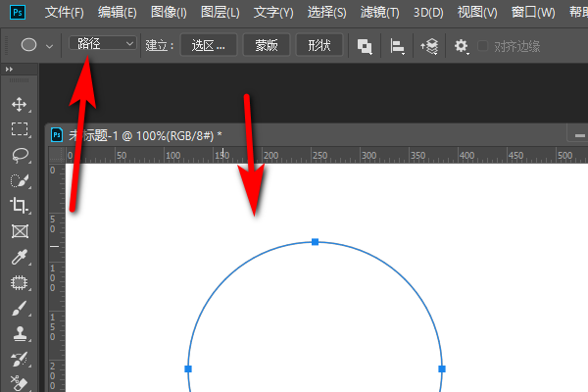Open the 窗口(W) menu
The height and width of the screenshot is (392, 588).
(x=533, y=13)
